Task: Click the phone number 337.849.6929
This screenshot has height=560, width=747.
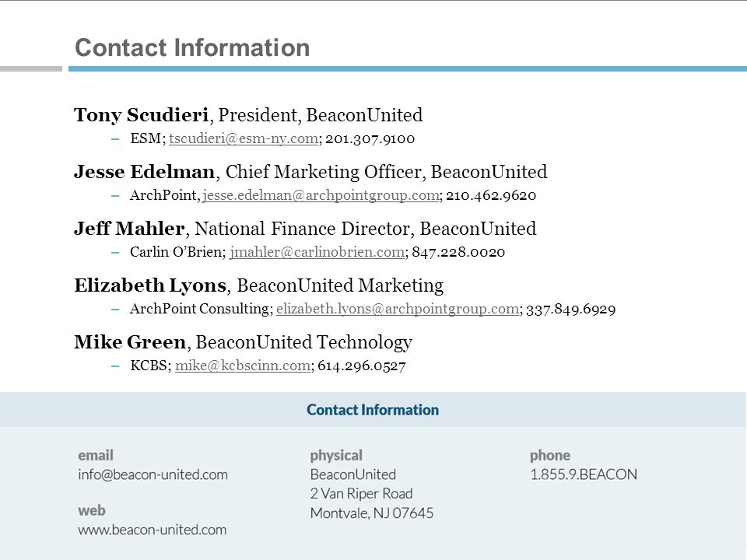Action: point(570,309)
